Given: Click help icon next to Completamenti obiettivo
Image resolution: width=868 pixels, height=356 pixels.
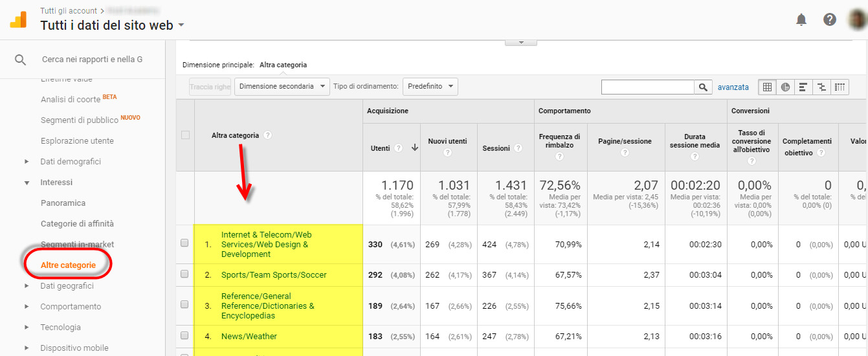Looking at the screenshot, I should (x=821, y=153).
